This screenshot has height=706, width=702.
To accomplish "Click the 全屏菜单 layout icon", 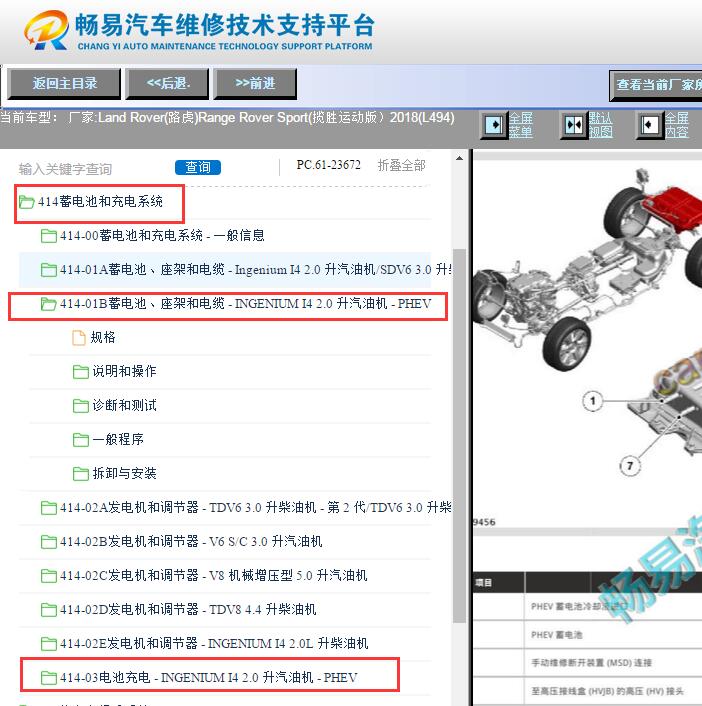I will click(x=494, y=125).
